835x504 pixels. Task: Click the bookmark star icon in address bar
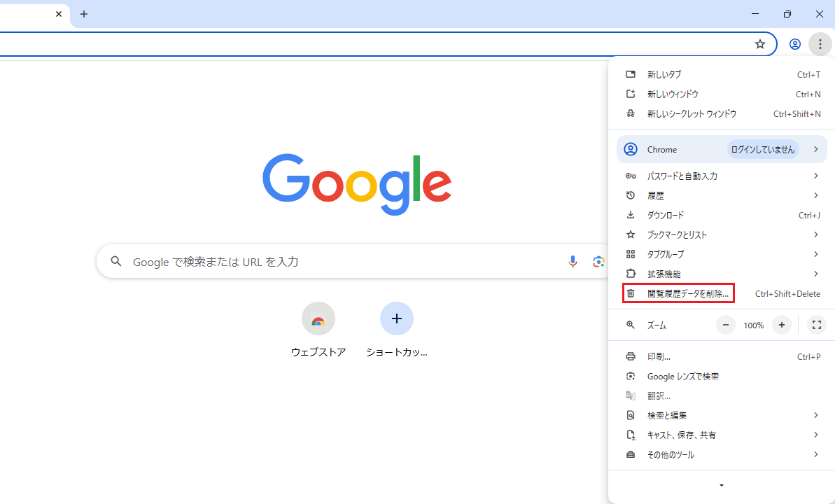click(760, 44)
